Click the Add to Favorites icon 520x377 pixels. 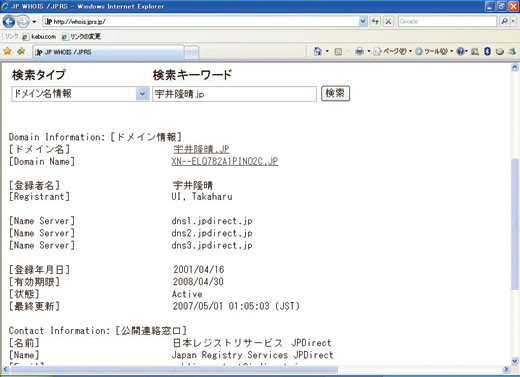[21, 51]
